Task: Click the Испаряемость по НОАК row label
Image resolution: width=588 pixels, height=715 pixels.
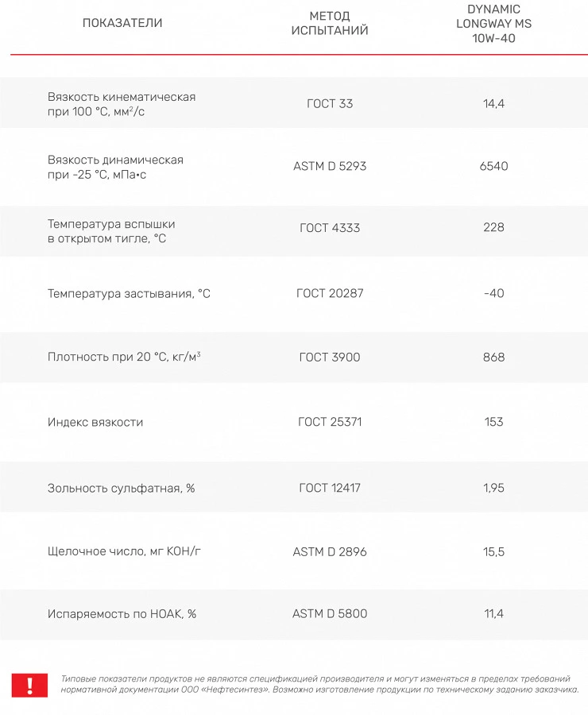Action: 122,614
